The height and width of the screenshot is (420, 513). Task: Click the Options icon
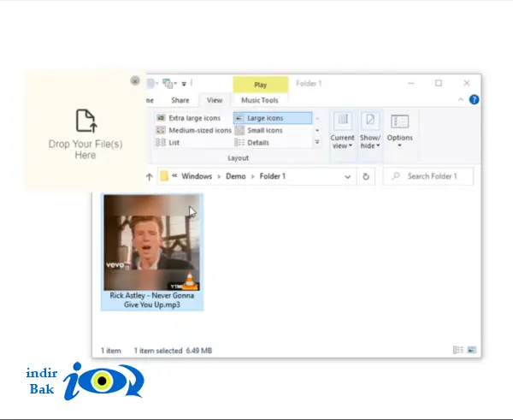pyautogui.click(x=400, y=121)
